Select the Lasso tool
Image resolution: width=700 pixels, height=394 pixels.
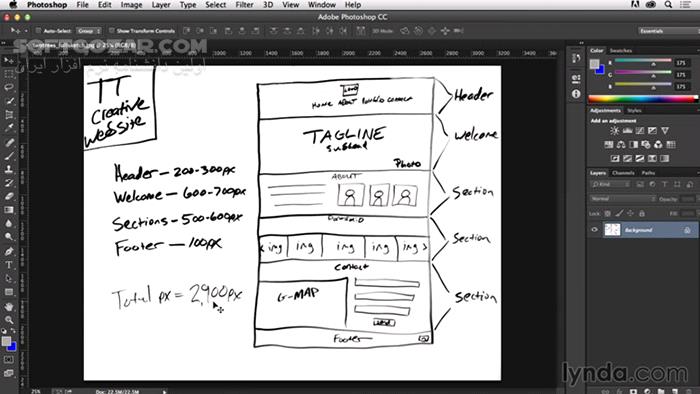(9, 87)
